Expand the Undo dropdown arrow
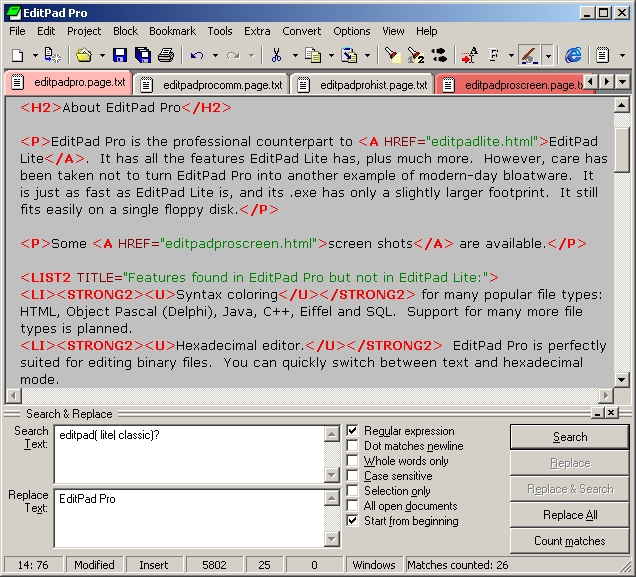 (x=214, y=55)
